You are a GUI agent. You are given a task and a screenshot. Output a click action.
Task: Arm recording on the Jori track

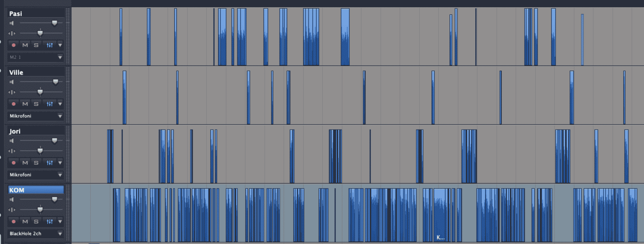click(x=14, y=163)
